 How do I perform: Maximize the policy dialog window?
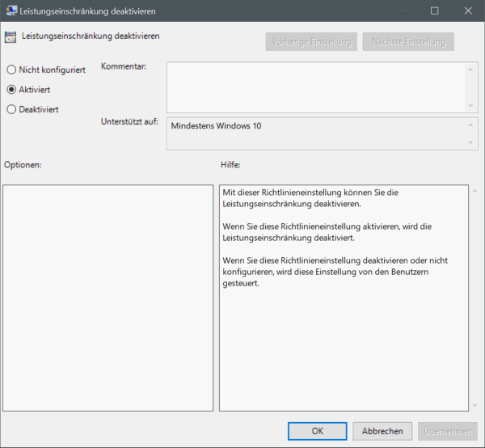click(435, 11)
